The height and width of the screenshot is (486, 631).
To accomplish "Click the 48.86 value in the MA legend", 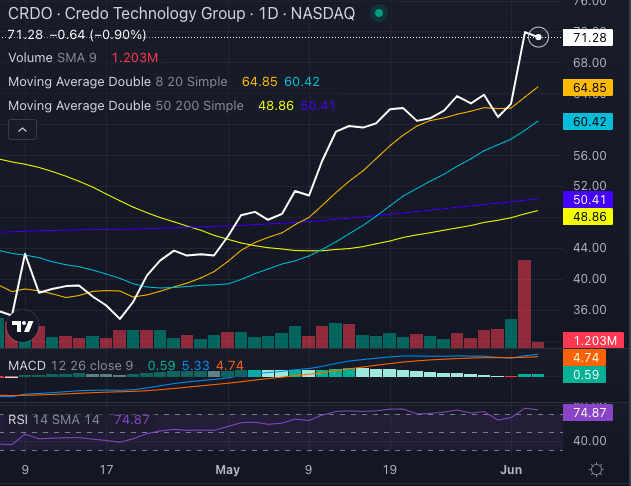I will click(x=276, y=105).
